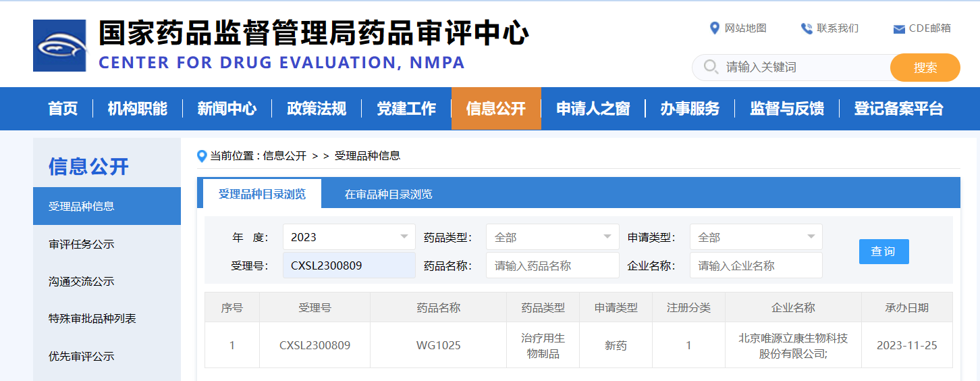Open 审评任务公示 in the sidebar
The height and width of the screenshot is (381, 980).
pyautogui.click(x=82, y=244)
